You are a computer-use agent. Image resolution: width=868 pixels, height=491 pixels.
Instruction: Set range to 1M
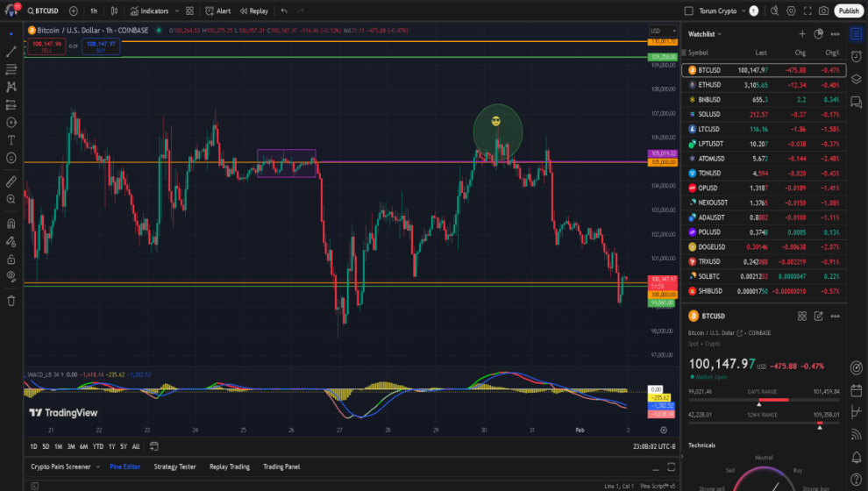pyautogui.click(x=58, y=446)
